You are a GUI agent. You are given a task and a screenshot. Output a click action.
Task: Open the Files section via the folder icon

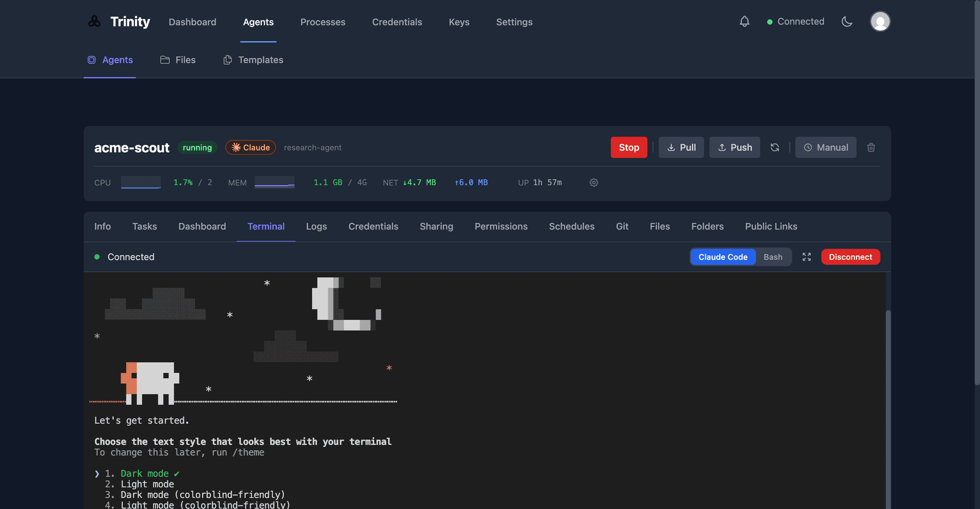pyautogui.click(x=164, y=60)
